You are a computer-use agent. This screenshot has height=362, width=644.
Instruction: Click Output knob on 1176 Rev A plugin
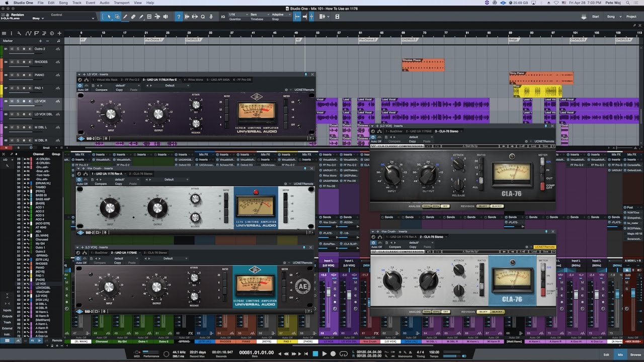tap(157, 207)
